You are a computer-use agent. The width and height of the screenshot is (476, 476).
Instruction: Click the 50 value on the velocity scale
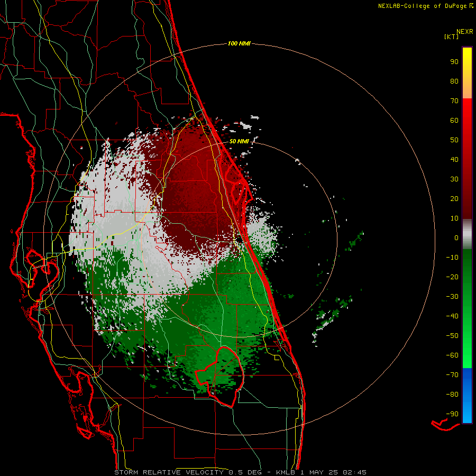(454, 140)
